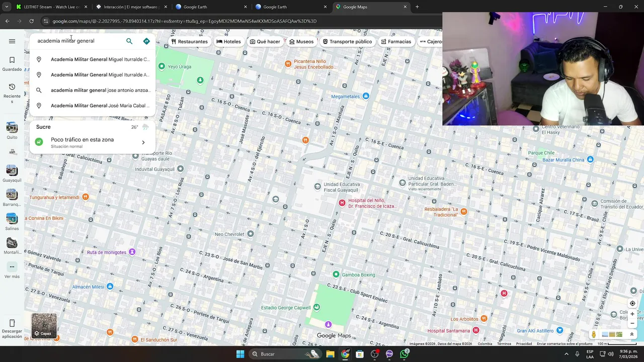Show hidden system tray icons chevron
Viewport: 644px width, 362px height.
(566, 354)
